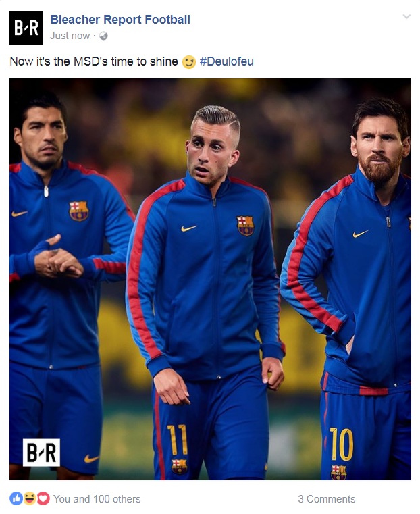Click the Barcelona crest on the left jacket

click(x=78, y=211)
